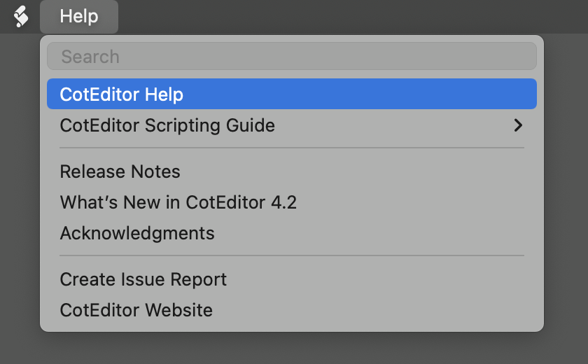
Task: Show What's New in CotEditor 4.2
Action: [x=292, y=202]
